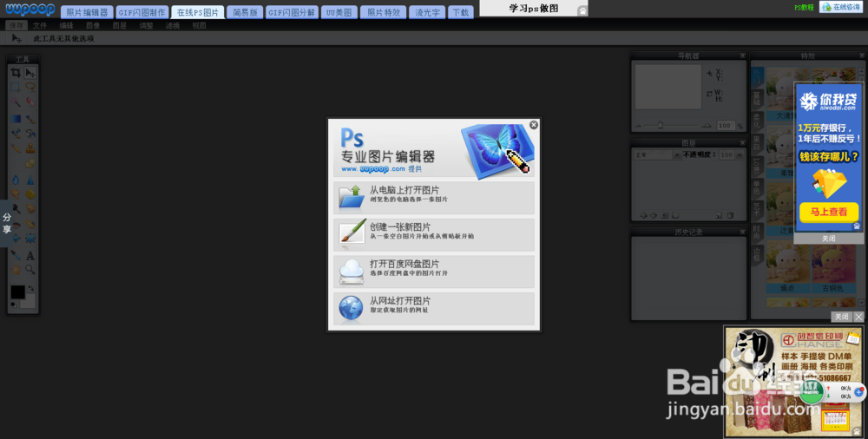Select the Magic Wand tool

[x=16, y=103]
